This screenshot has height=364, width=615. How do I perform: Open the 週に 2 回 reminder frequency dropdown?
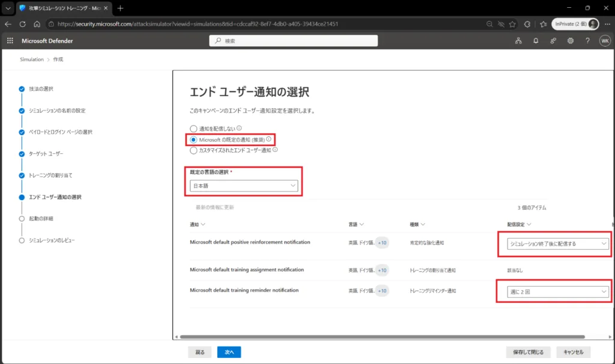click(x=558, y=292)
